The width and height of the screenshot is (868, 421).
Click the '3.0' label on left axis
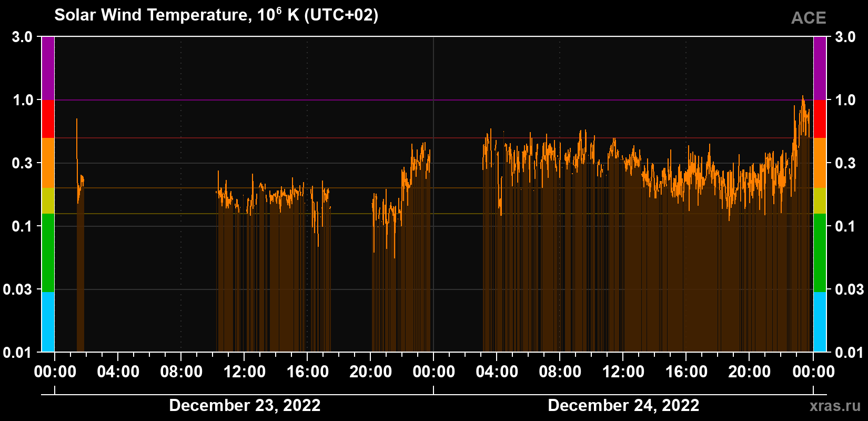pyautogui.click(x=22, y=37)
